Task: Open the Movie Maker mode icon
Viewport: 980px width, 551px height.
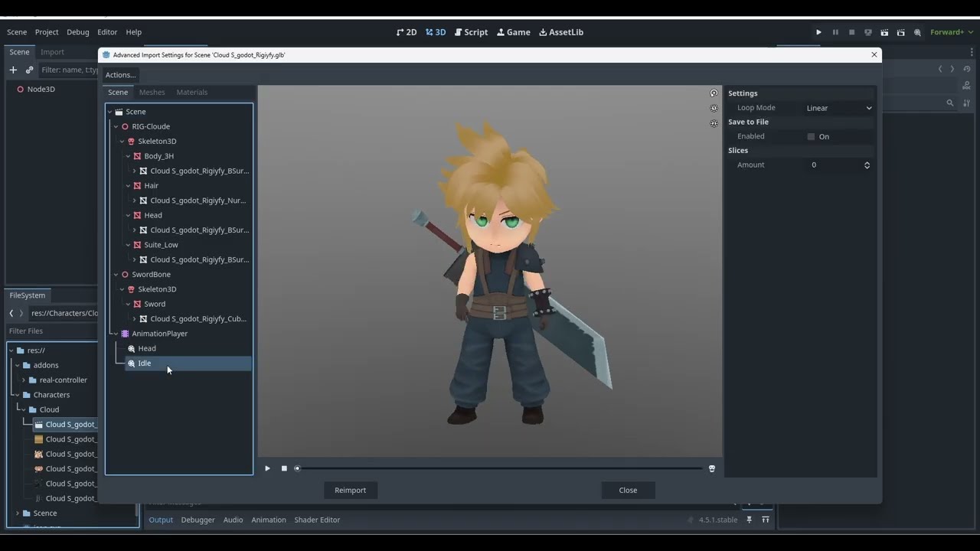Action: coord(917,32)
